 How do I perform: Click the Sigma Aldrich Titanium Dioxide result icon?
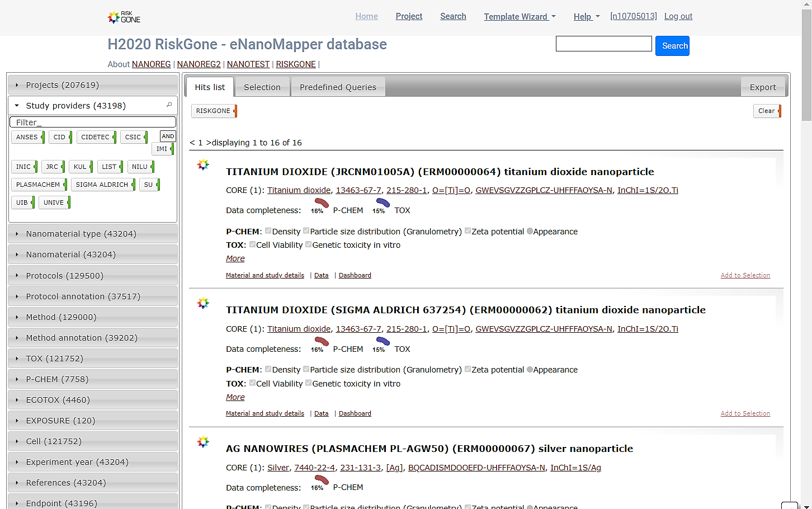[203, 303]
